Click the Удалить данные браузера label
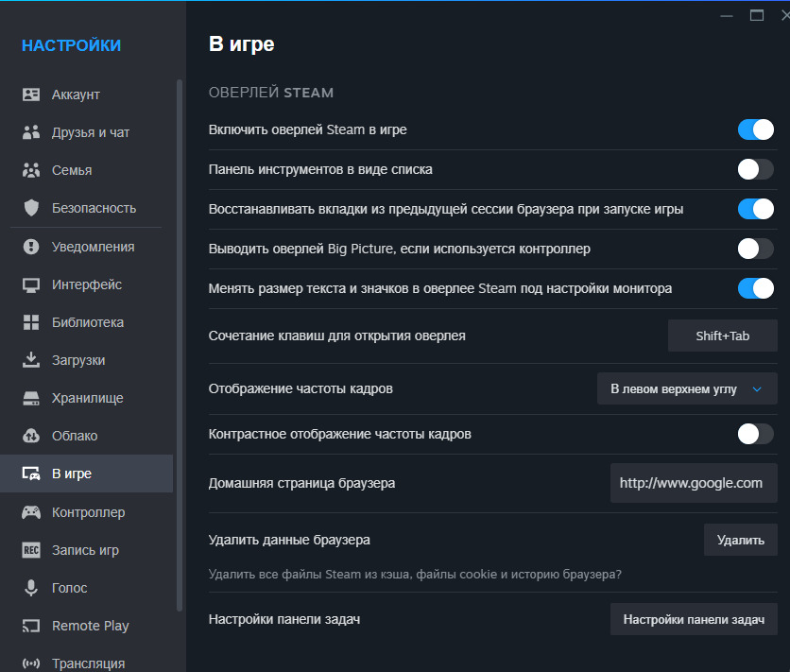The width and height of the screenshot is (790, 672). (289, 540)
